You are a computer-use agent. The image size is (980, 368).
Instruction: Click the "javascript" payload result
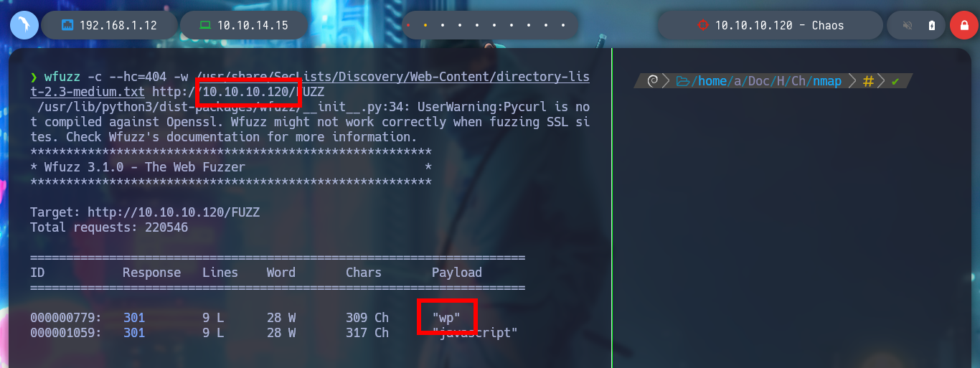tap(474, 333)
